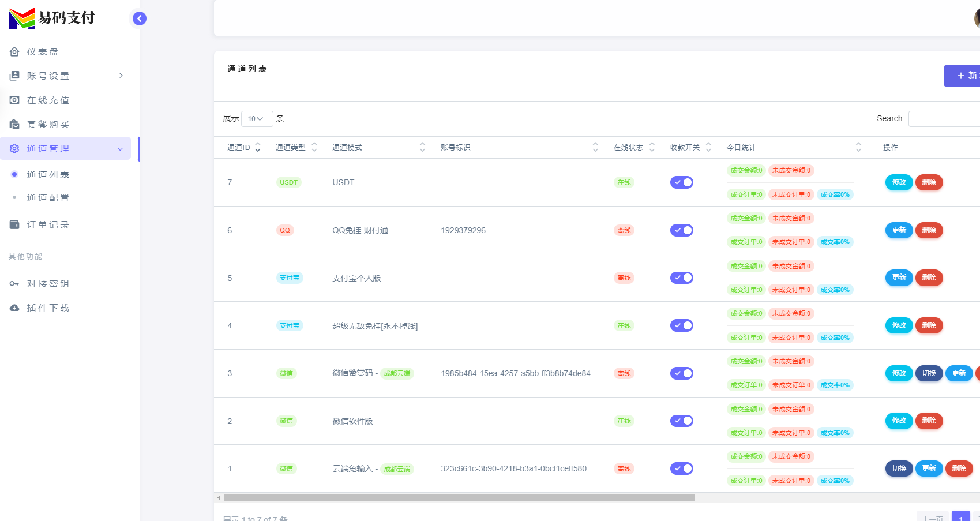Click 删除 button for 云端免输入 row
This screenshot has width=980, height=521.
pyautogui.click(x=959, y=468)
